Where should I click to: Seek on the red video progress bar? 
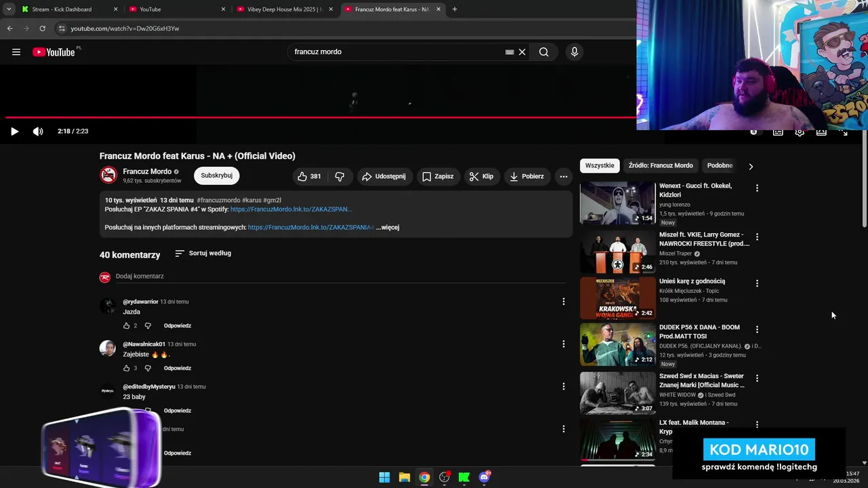(x=320, y=117)
